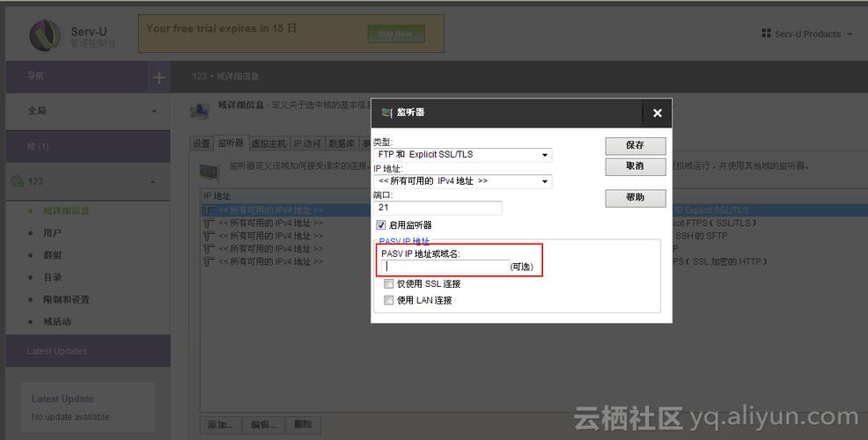Viewport: 868px width, 440px height.
Task: Open the Serv-U Products dropdown arrow
Action: pos(850,34)
